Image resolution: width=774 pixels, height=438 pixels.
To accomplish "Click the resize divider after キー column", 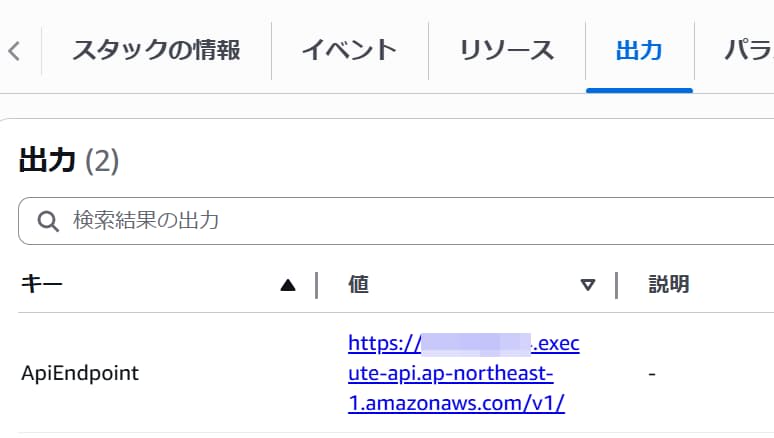I will [316, 285].
